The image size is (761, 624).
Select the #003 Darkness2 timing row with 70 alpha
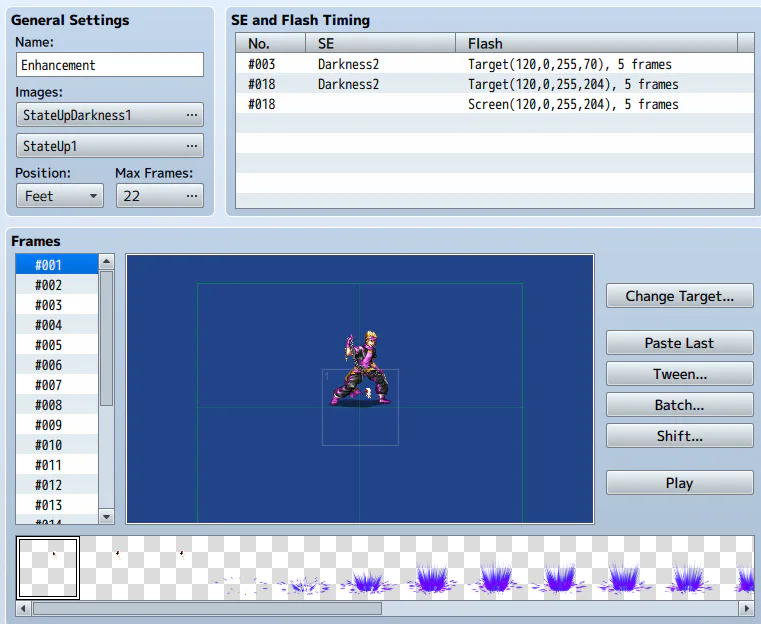[x=495, y=64]
